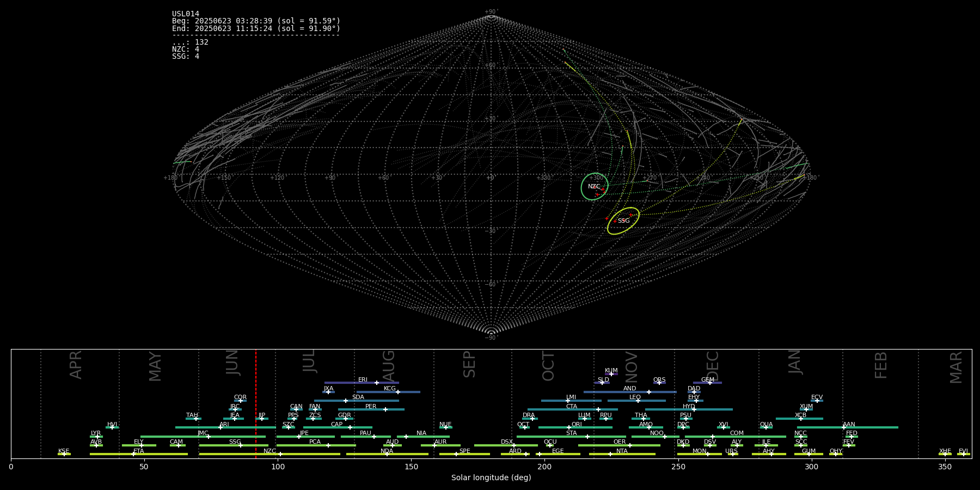Screen dimensions: 980x490
Task: Click the ORS shower label
Action: tap(659, 380)
